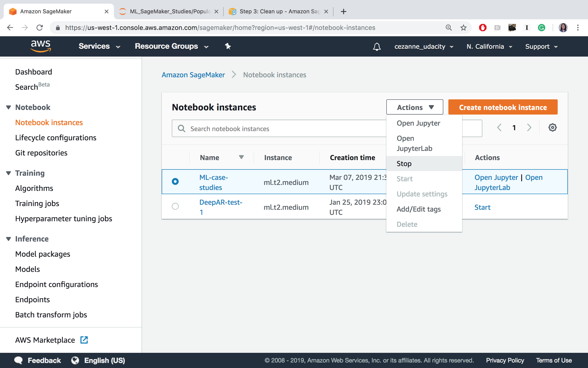Click the Feedback speech bubble icon

[18, 360]
